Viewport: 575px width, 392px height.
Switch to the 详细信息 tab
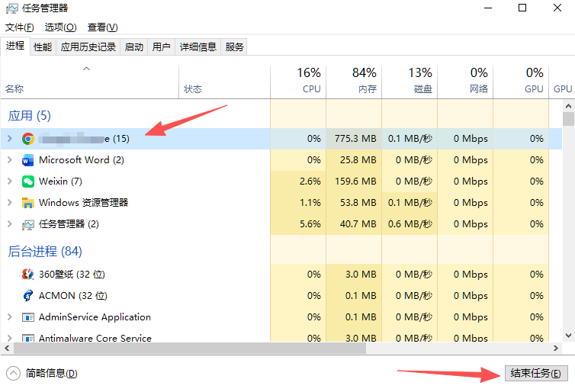pyautogui.click(x=198, y=47)
